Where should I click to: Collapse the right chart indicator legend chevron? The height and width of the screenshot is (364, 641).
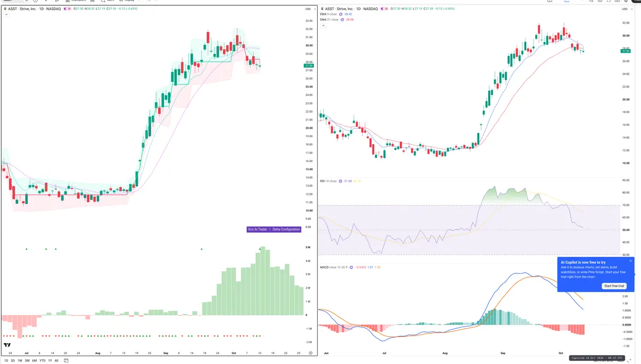(323, 25)
